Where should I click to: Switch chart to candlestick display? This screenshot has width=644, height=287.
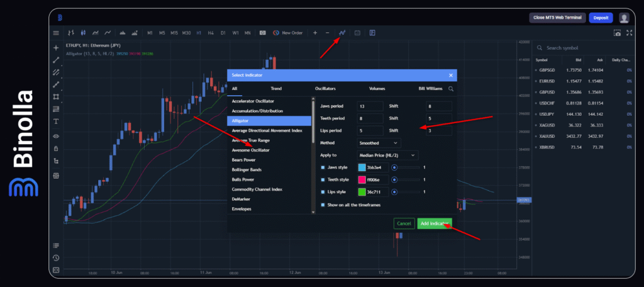pos(82,33)
